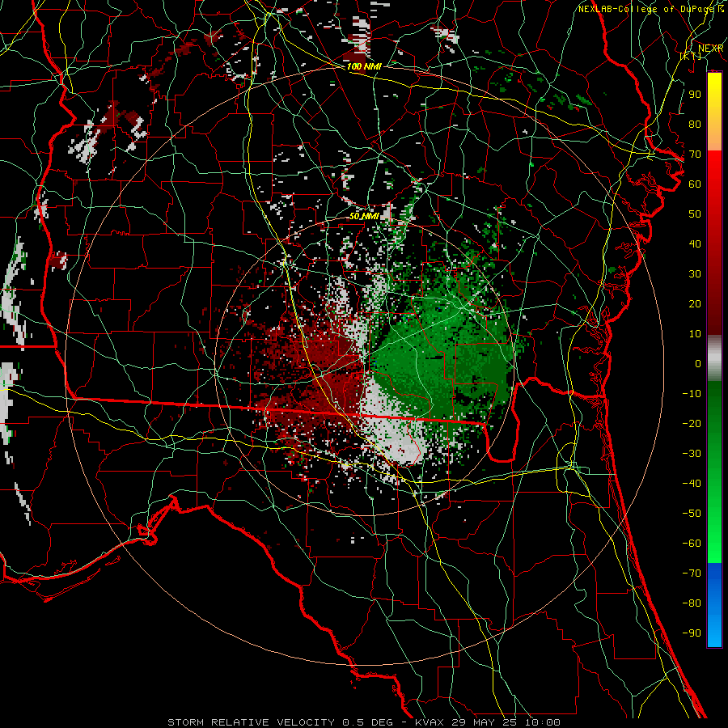Click the 50 value on color scale
This screenshot has height=728, width=728.
click(695, 214)
